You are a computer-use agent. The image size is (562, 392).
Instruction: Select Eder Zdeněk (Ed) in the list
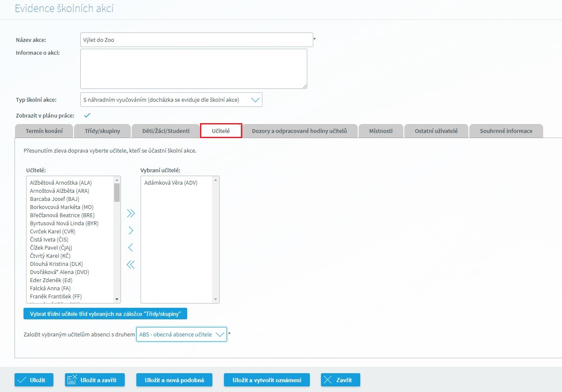pos(51,280)
